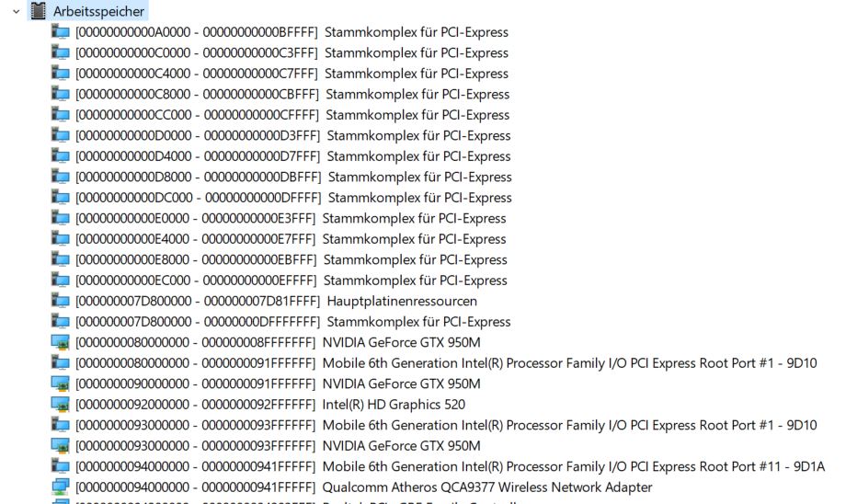Click icon of Root Port #11 - 9D1A

click(x=61, y=466)
